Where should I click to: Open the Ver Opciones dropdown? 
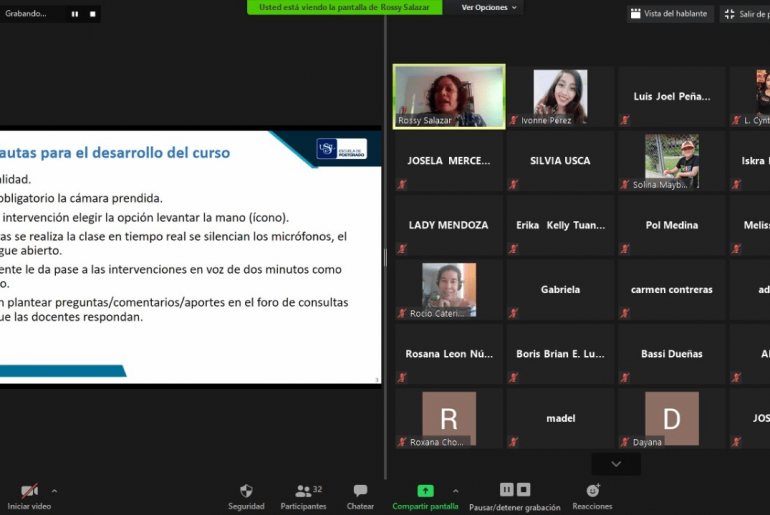click(x=489, y=8)
